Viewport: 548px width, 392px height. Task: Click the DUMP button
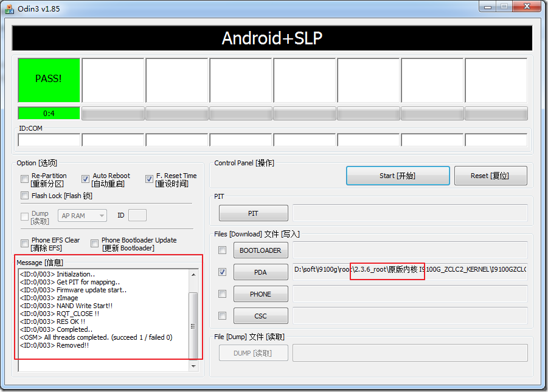click(254, 353)
